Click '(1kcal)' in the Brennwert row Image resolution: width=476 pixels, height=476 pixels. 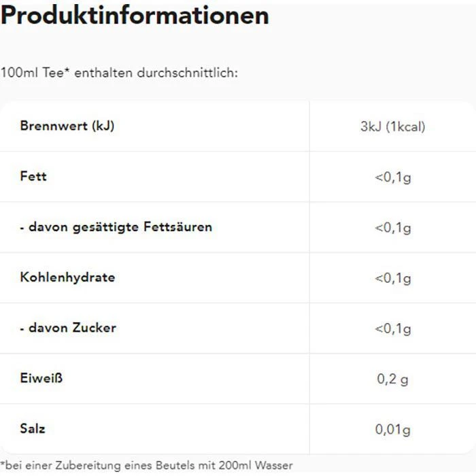click(405, 127)
